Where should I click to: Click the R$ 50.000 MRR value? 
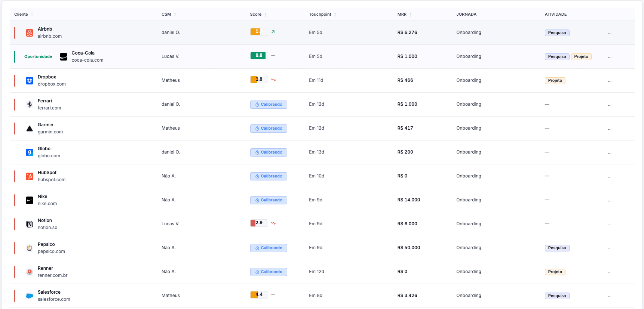[409, 248]
